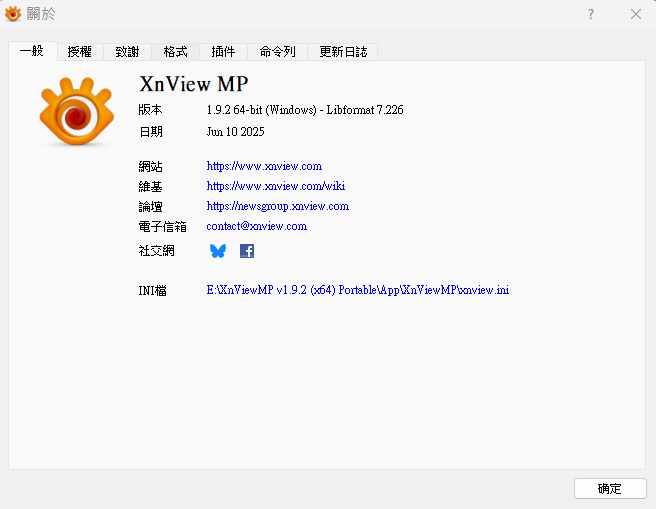Screen dimensions: 656x509
Task: Close the 關於 dialog with the X
Action: [636, 14]
